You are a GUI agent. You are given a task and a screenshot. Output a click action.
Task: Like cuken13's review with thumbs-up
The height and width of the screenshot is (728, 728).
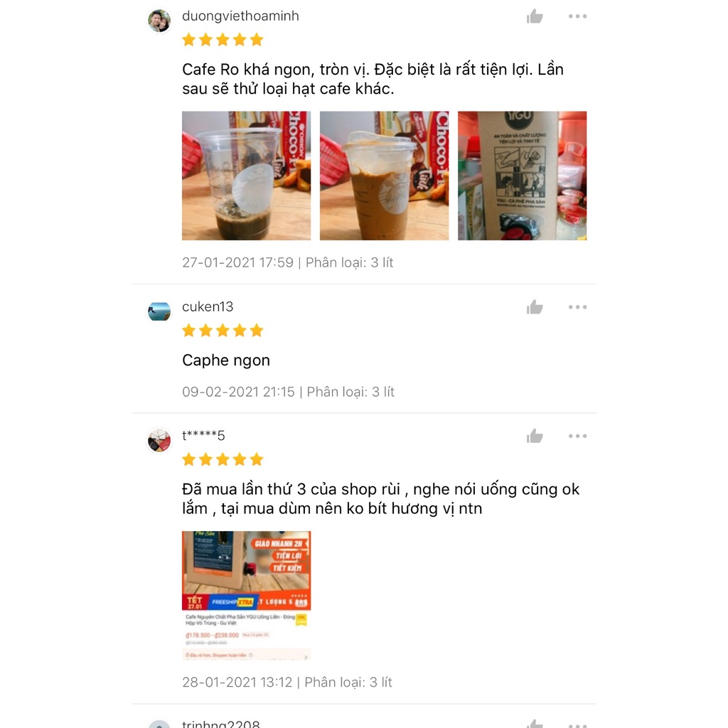[x=535, y=307]
